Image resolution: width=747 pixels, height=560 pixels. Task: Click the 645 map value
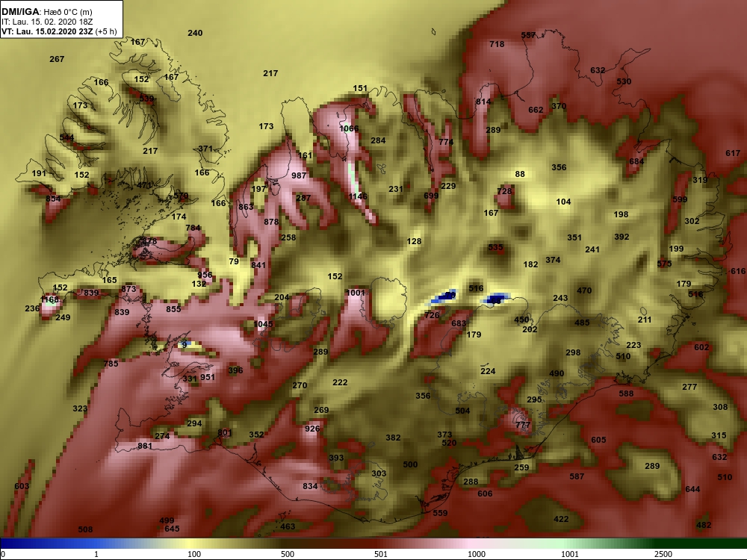[172, 529]
